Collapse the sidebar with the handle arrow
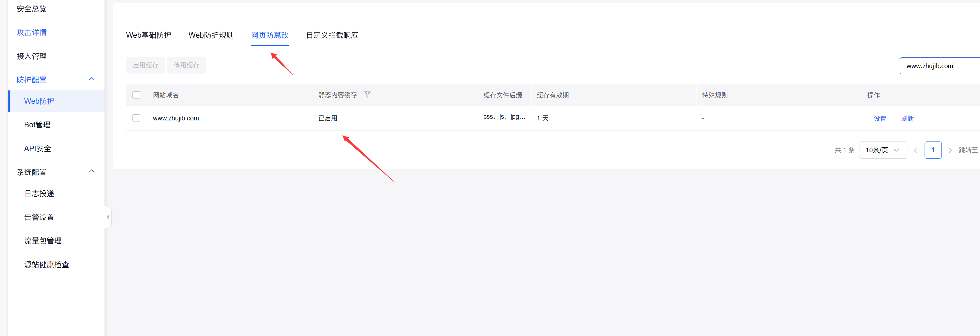The image size is (980, 336). (x=108, y=217)
